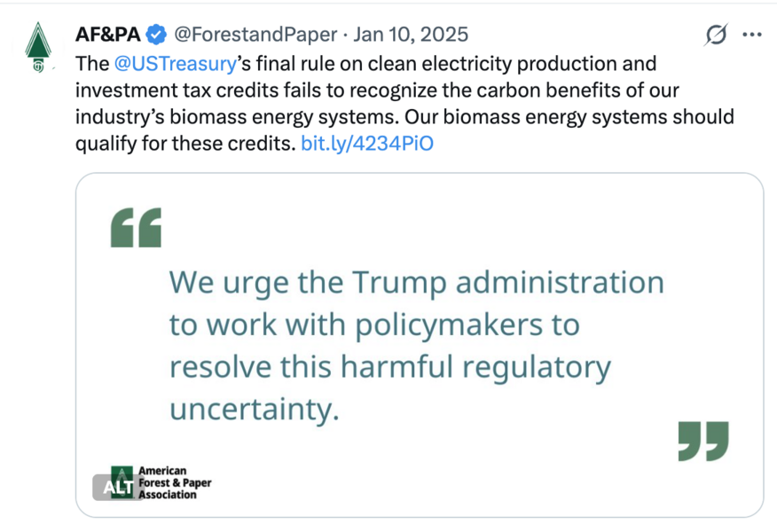Open the three-dot More options menu
The height and width of the screenshot is (532, 777).
751,35
